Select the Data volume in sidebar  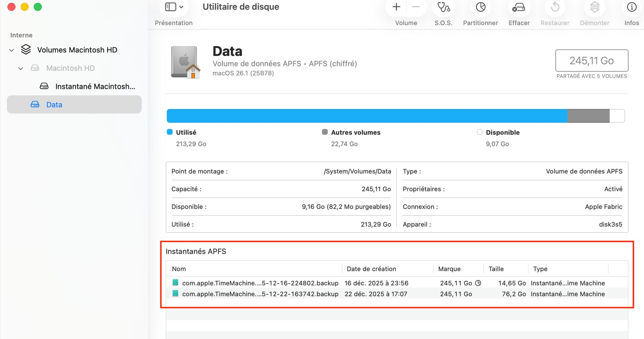click(x=54, y=105)
